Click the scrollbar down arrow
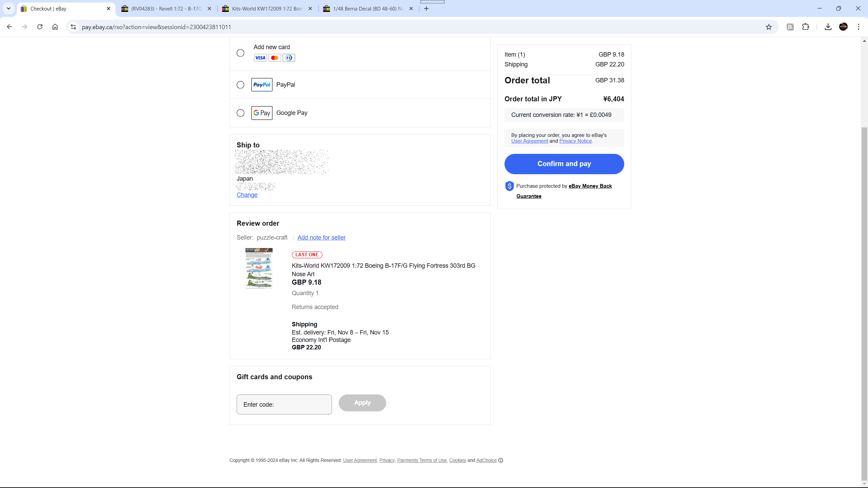 tap(864, 484)
